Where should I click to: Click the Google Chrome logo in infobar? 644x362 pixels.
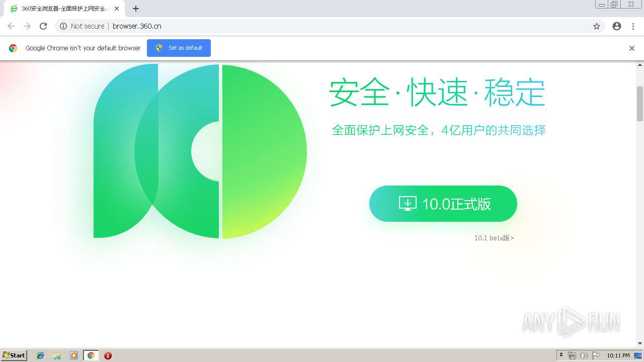(13, 48)
